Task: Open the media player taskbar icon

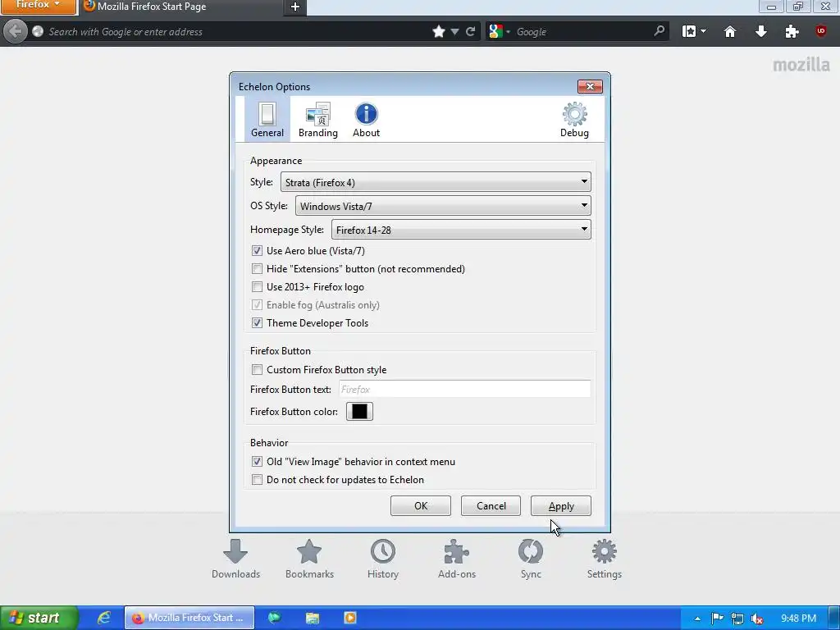Action: (x=349, y=618)
